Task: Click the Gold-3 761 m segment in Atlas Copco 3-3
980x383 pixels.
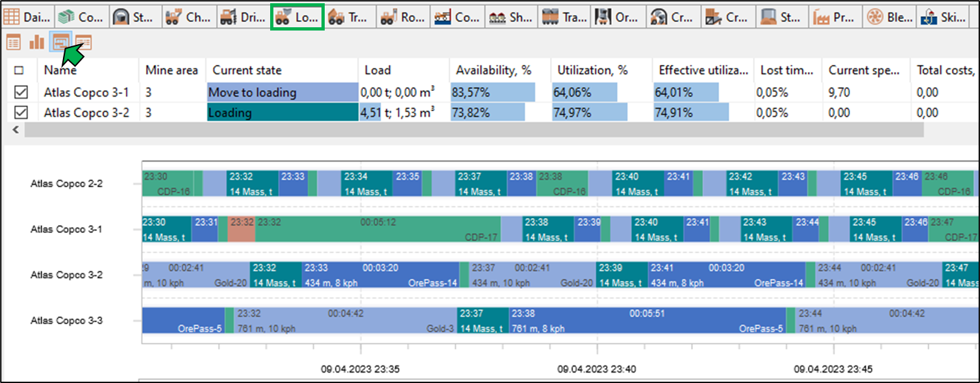Action: point(345,320)
